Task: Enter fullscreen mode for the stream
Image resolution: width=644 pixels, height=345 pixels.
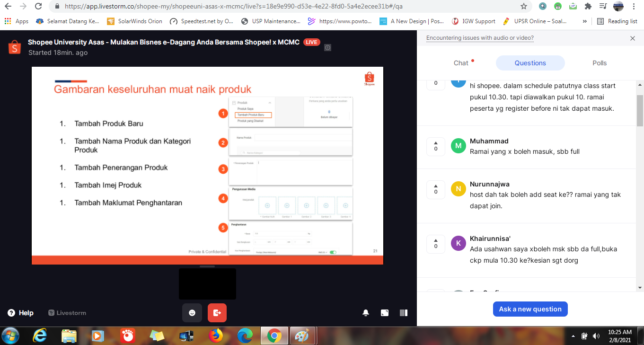Action: 385,313
